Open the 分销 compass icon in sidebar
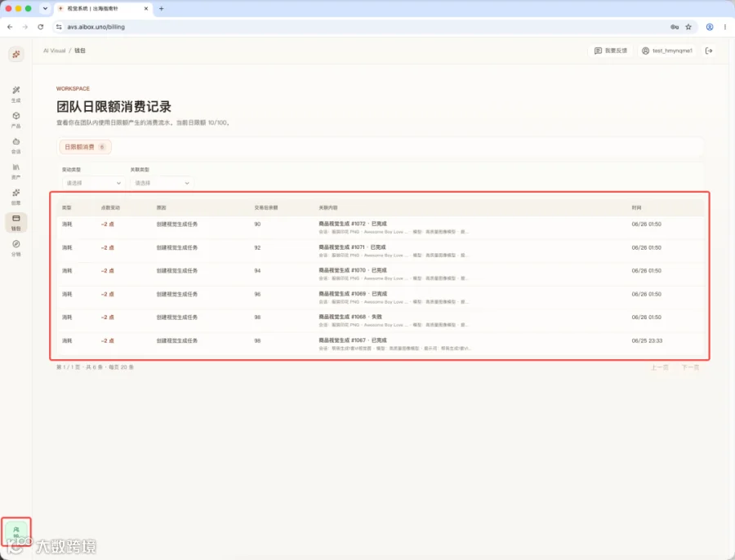735x560 pixels. 16,248
